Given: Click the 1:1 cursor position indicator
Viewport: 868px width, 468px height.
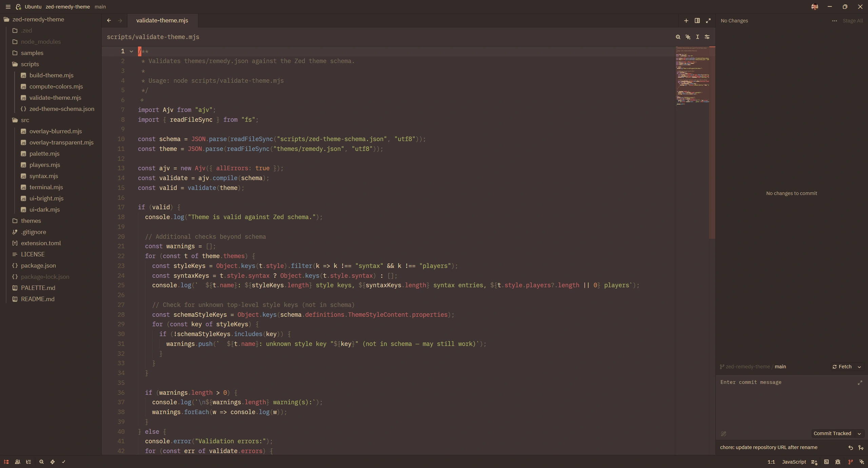Looking at the screenshot, I should click(x=771, y=462).
